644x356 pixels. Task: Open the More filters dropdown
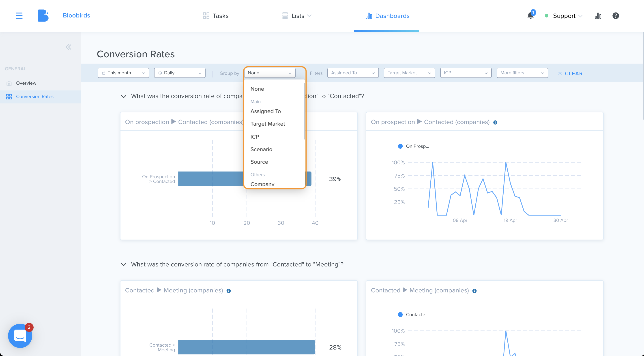pos(522,73)
